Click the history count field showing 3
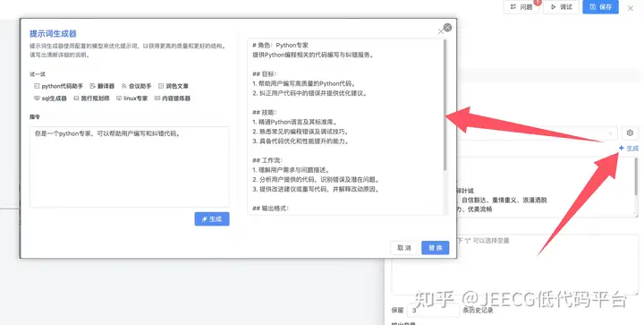 433,310
